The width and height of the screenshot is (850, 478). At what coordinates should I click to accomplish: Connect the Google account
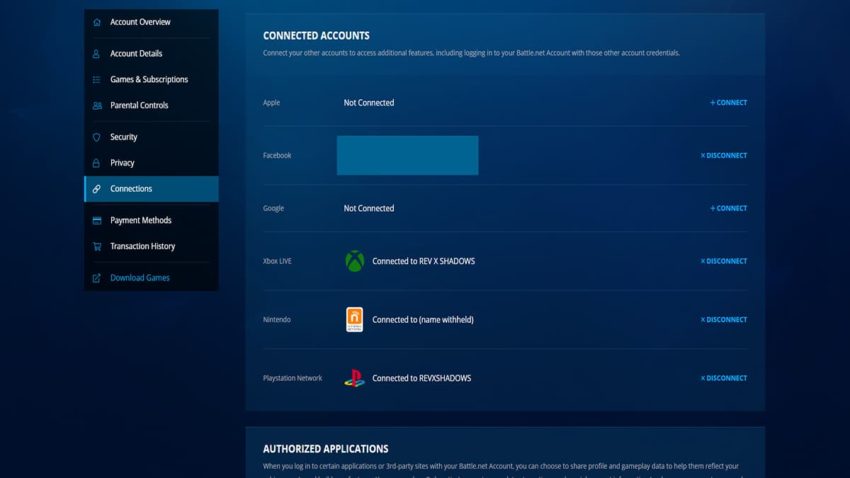pos(729,209)
